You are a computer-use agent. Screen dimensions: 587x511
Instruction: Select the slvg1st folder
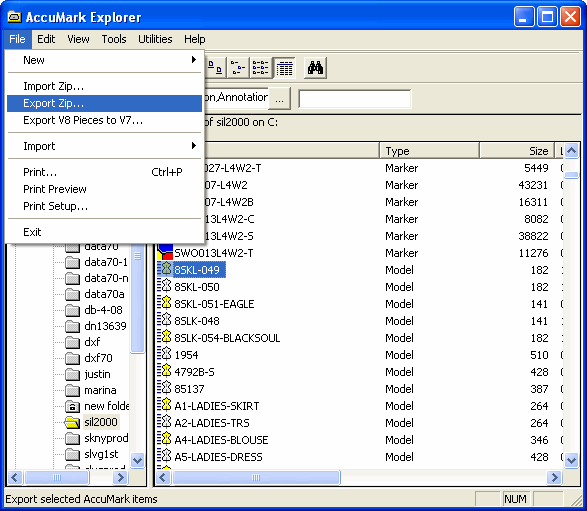[101, 454]
